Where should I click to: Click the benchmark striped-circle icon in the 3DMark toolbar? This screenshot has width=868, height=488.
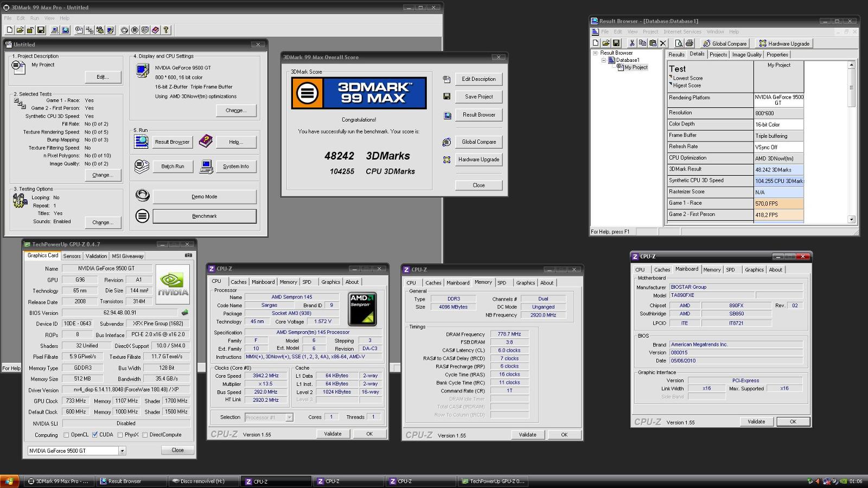[135, 30]
